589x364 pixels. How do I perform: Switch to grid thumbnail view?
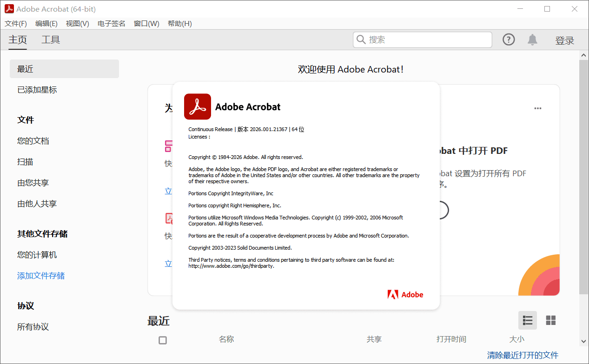coord(551,320)
